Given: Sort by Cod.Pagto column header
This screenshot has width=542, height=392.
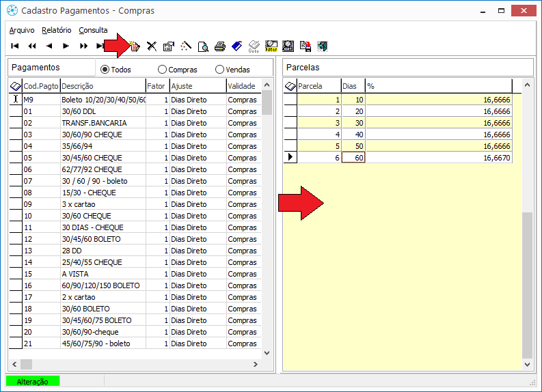Looking at the screenshot, I should pyautogui.click(x=41, y=86).
